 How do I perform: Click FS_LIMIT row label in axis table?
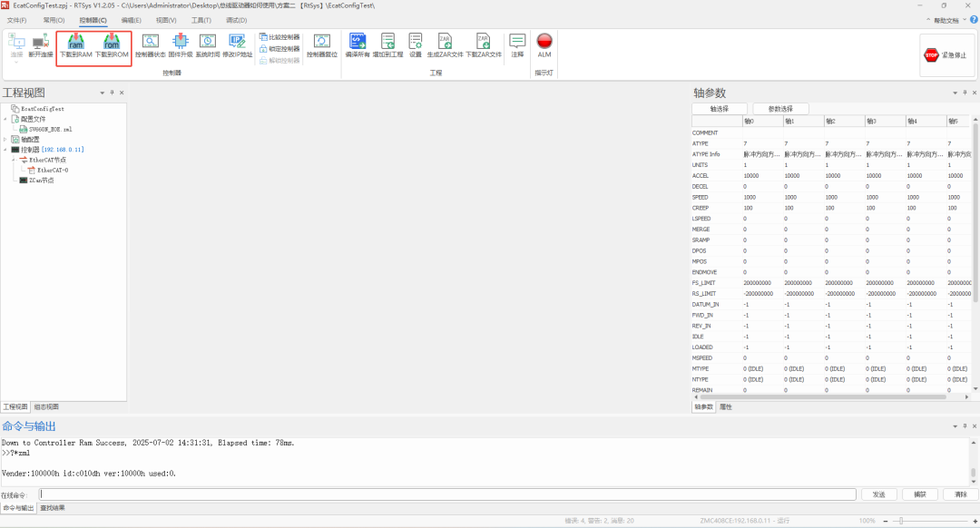click(x=704, y=283)
